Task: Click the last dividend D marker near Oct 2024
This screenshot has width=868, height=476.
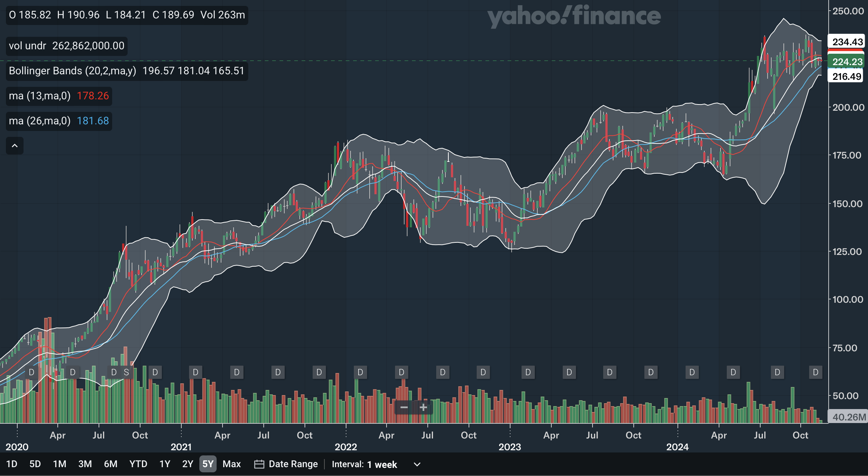Action: pos(815,372)
